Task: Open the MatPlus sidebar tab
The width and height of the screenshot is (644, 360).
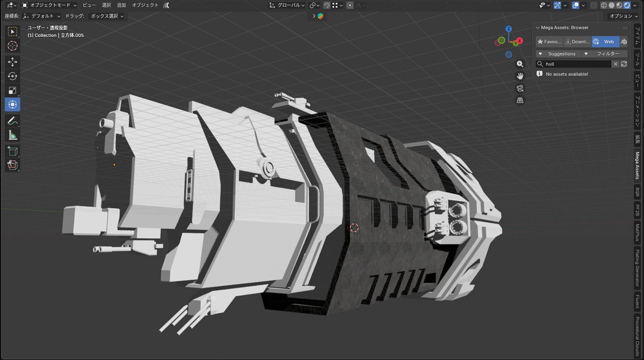Action: 638,233
